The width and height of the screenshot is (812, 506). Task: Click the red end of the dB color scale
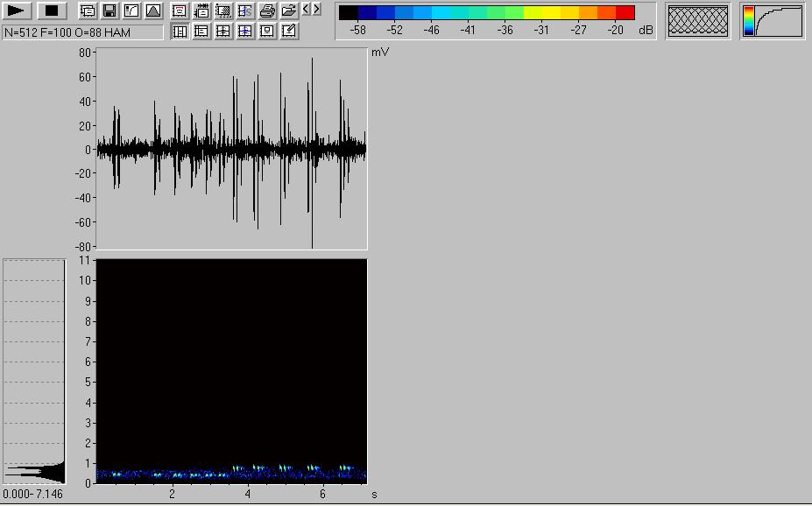click(625, 13)
